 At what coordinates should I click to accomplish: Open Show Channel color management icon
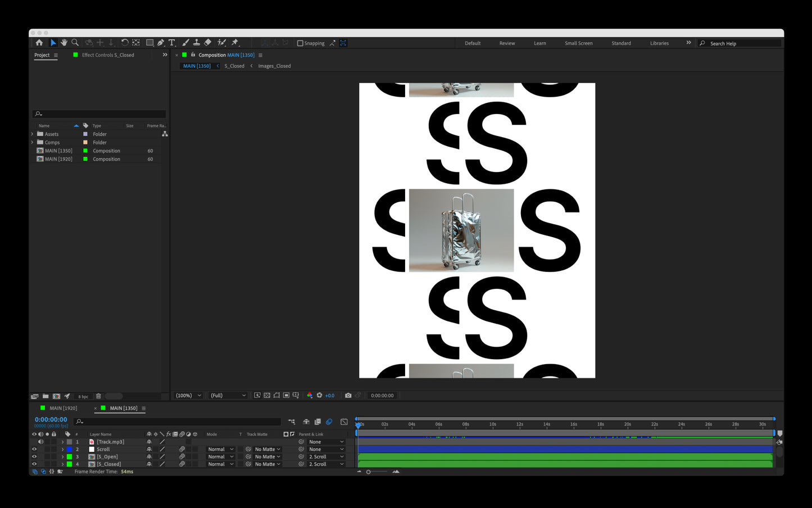tap(310, 396)
